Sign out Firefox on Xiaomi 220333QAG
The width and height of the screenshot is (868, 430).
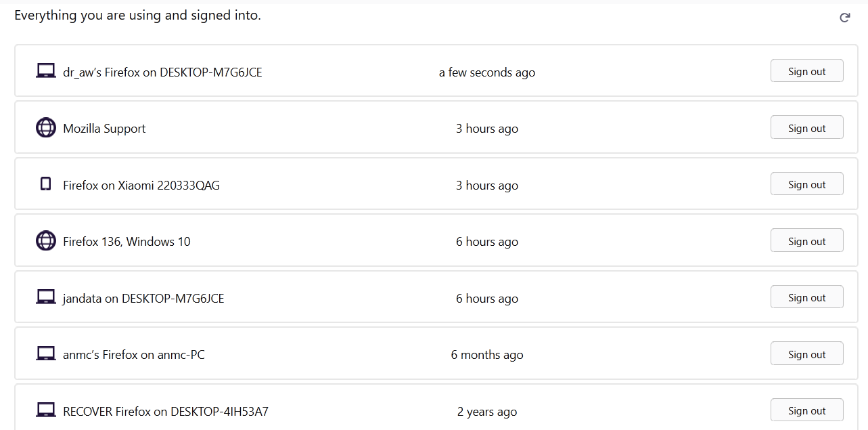pyautogui.click(x=806, y=184)
